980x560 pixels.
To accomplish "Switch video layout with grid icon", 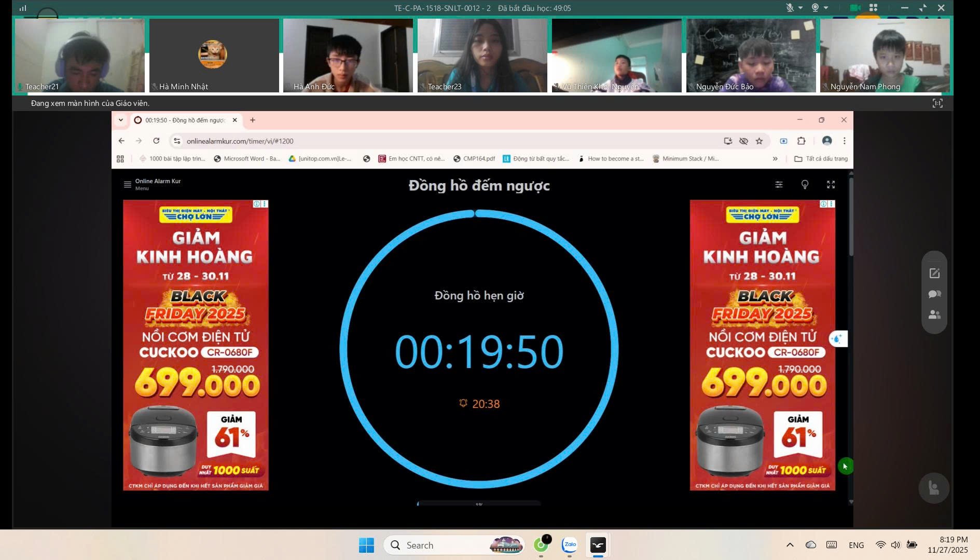I will 873,8.
